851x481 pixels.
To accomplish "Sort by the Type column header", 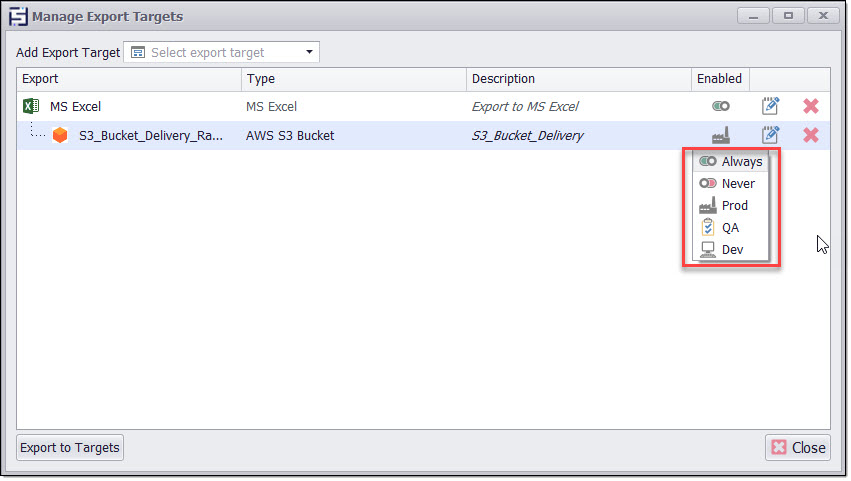I will point(353,79).
